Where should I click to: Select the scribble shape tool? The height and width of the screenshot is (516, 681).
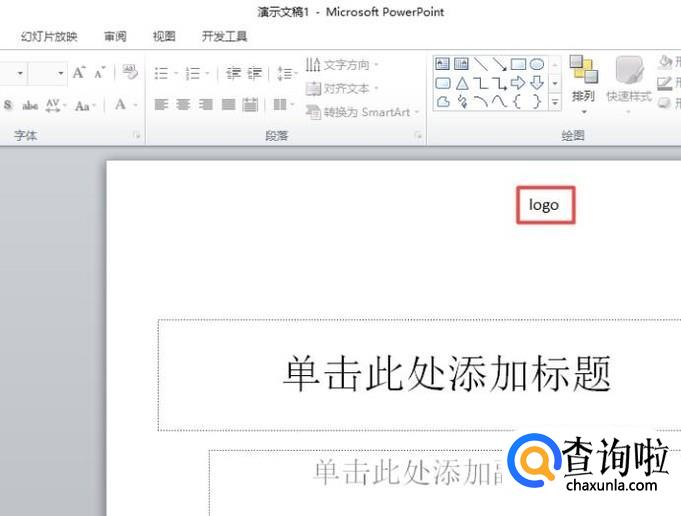pos(463,102)
